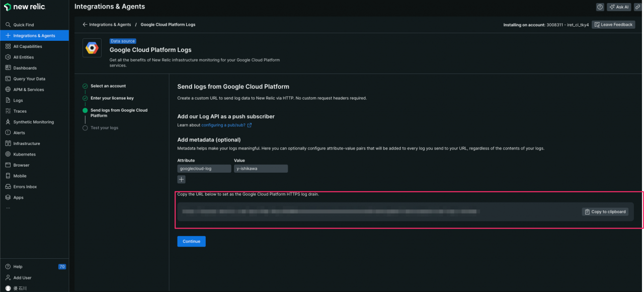Click the Data source tag

point(123,41)
